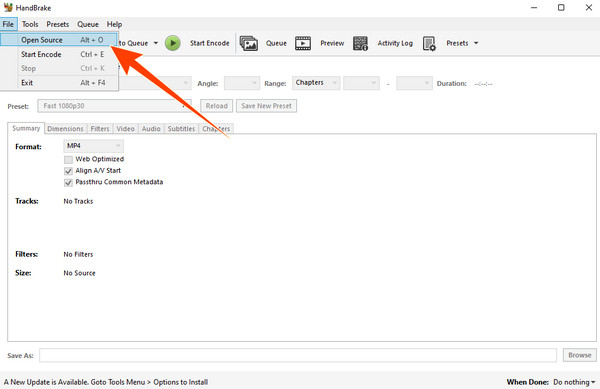The image size is (600, 389).
Task: Open the Format MP4 dropdown
Action: tap(93, 146)
